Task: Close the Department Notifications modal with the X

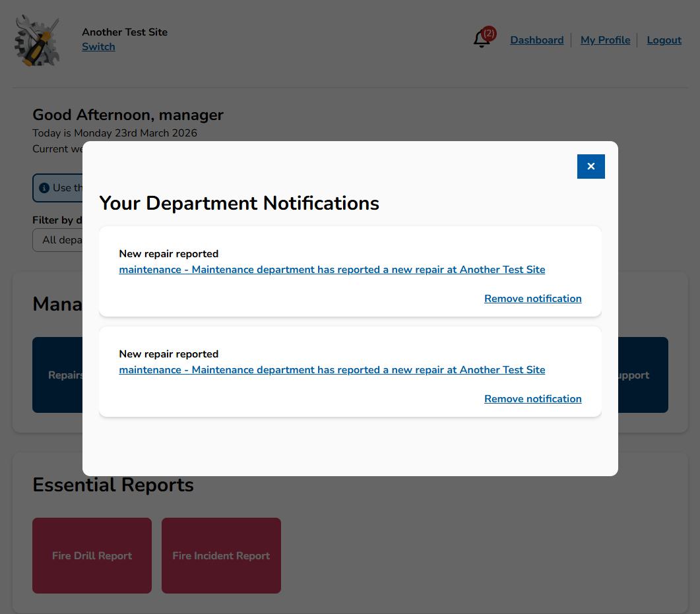Action: pos(590,166)
